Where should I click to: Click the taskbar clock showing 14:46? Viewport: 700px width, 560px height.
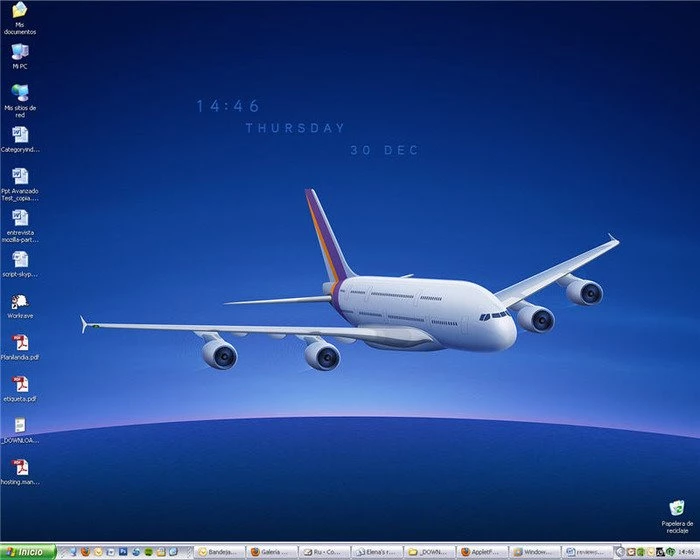686,552
